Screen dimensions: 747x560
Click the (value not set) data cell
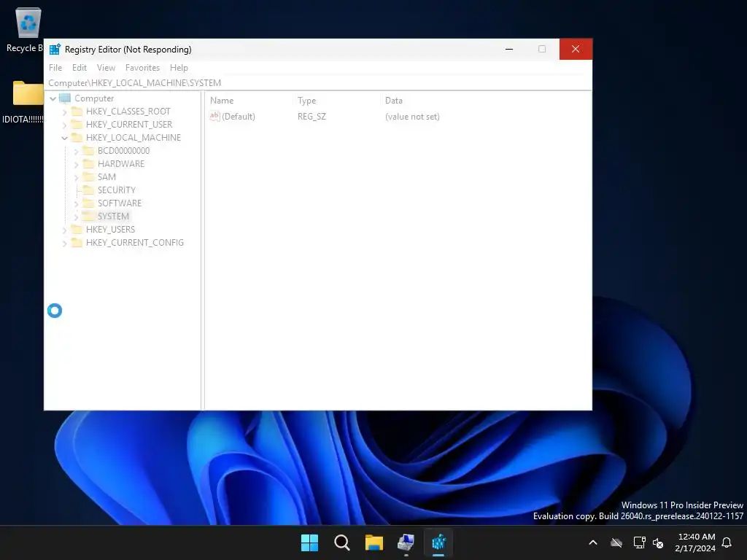click(x=413, y=117)
